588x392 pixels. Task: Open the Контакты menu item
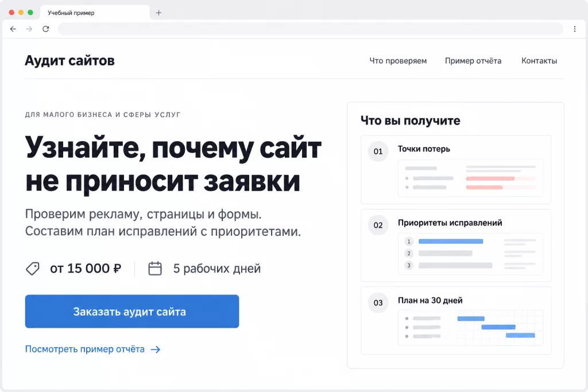(539, 61)
